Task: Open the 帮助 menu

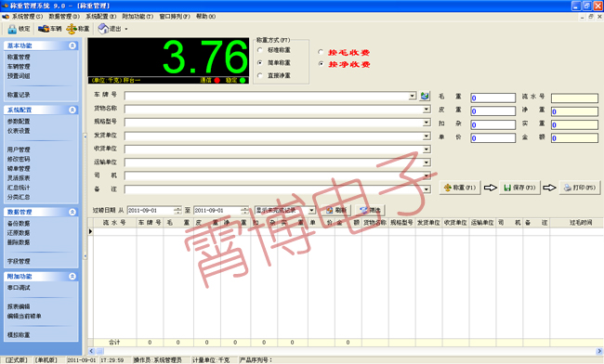Action: (205, 17)
